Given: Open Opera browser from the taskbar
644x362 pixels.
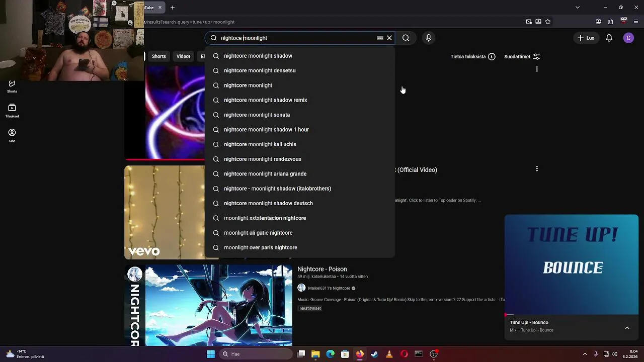Looking at the screenshot, I should click(x=404, y=354).
